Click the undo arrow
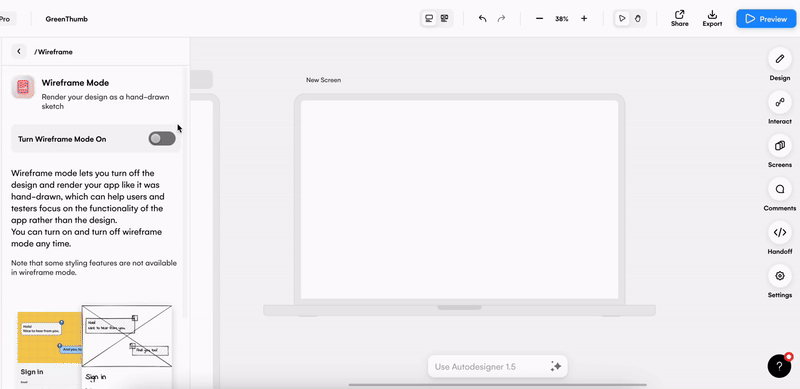The width and height of the screenshot is (800, 389). [483, 19]
